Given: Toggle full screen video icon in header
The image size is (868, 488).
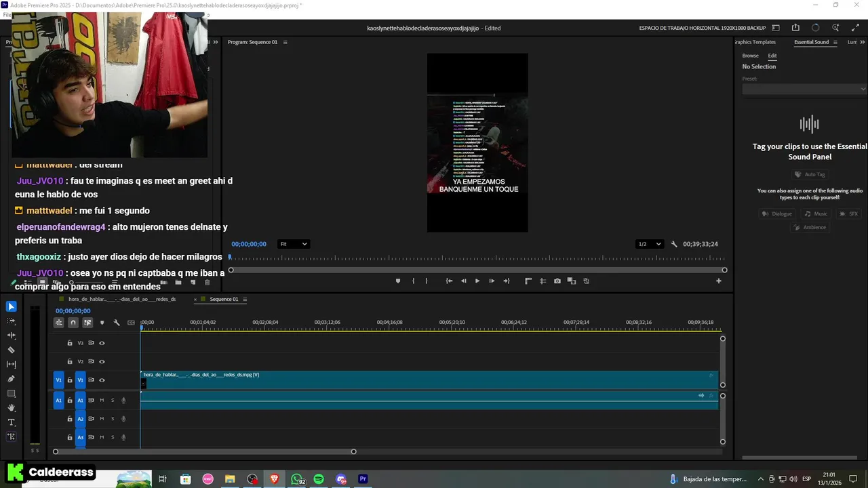Looking at the screenshot, I should coord(854,28).
